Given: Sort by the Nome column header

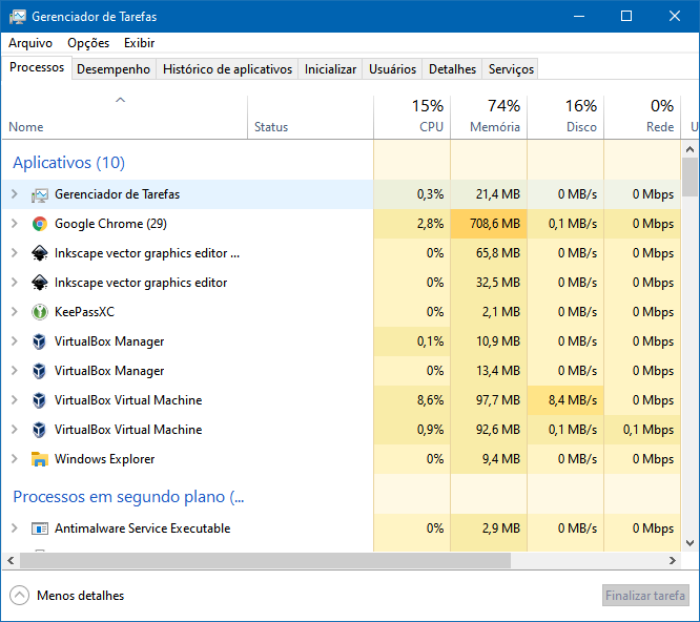Looking at the screenshot, I should (125, 117).
